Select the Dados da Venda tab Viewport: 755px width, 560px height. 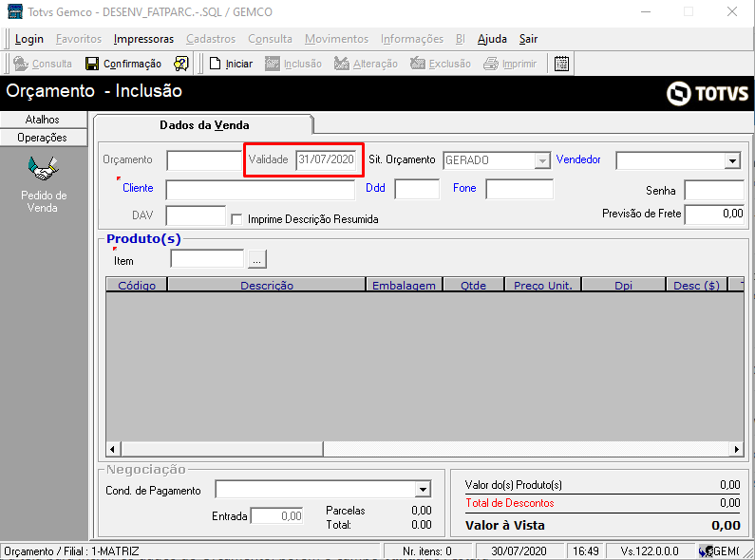(204, 125)
